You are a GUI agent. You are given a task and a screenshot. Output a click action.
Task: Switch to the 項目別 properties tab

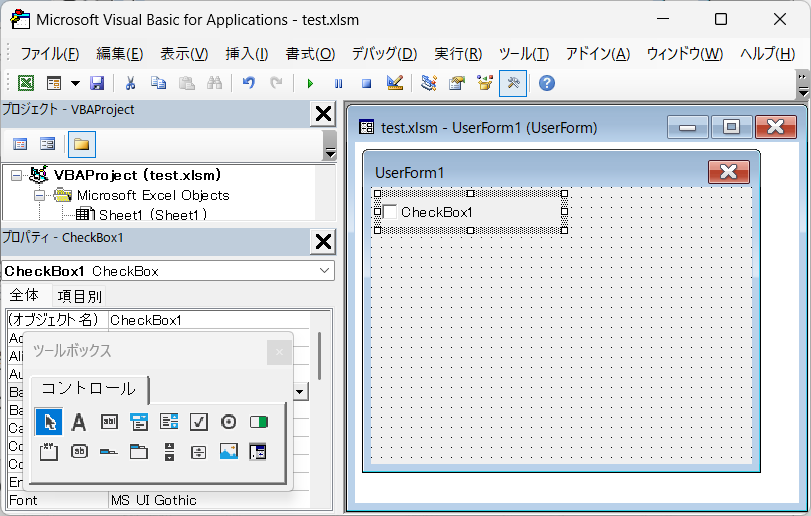80,296
